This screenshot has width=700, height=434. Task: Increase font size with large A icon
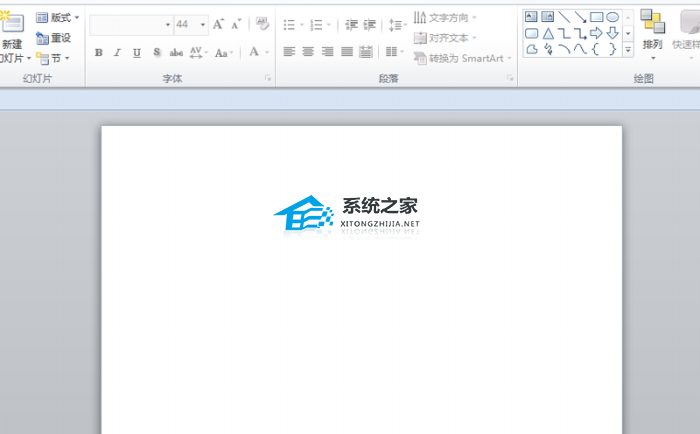[218, 25]
